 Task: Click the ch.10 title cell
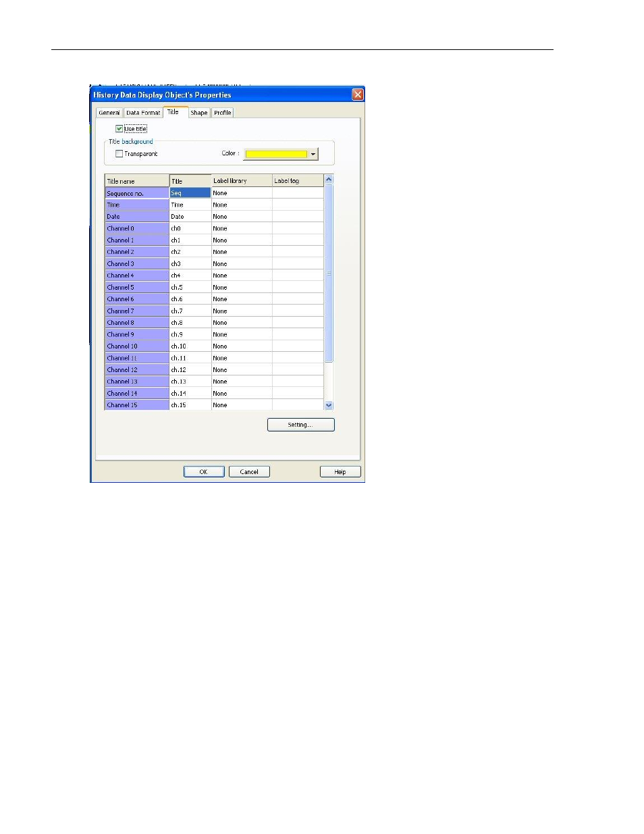(x=190, y=346)
